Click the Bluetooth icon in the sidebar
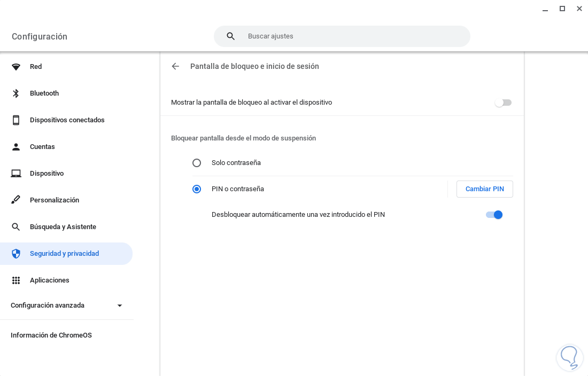 pos(16,93)
